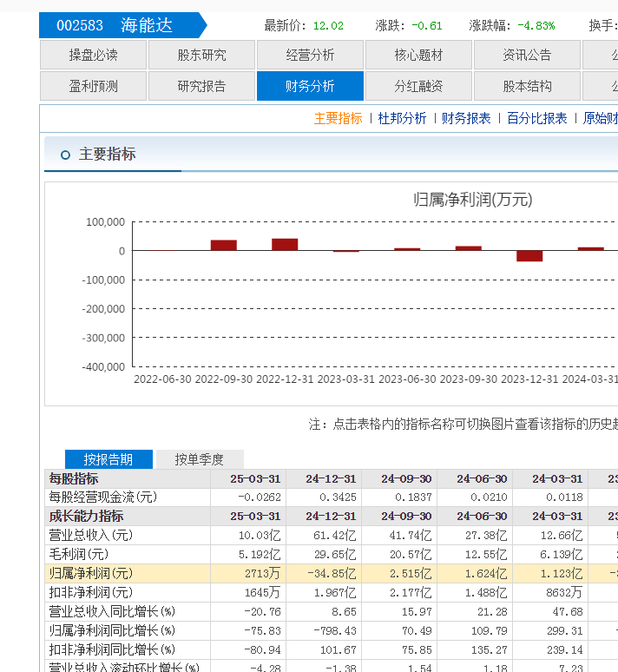Click 营业总收入同比增长(%) indicator name

[x=112, y=611]
